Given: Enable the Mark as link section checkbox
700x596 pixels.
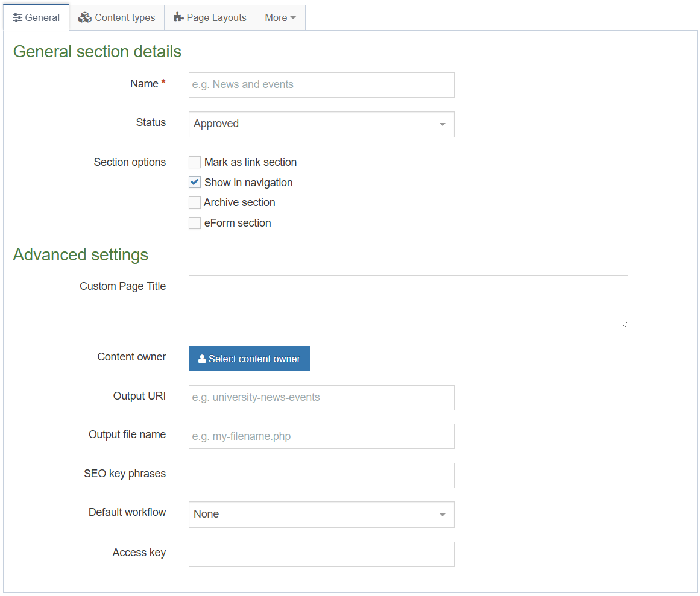Looking at the screenshot, I should click(195, 162).
